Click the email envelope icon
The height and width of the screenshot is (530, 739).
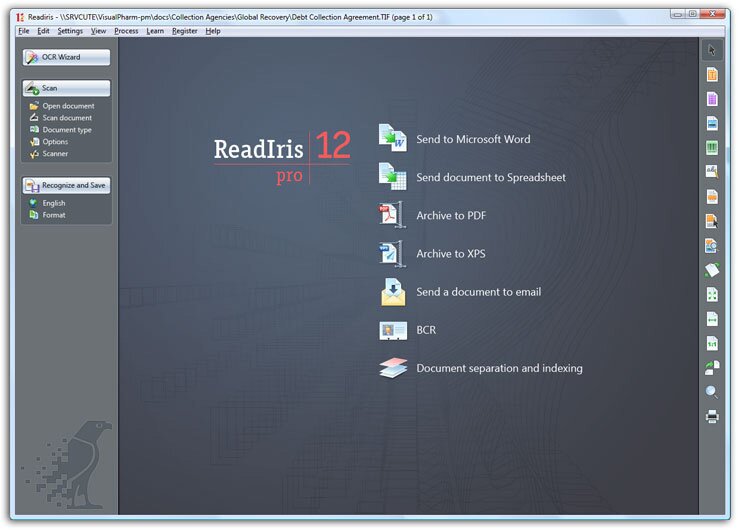(x=393, y=292)
